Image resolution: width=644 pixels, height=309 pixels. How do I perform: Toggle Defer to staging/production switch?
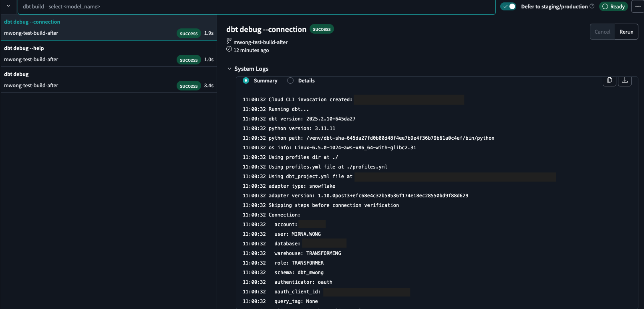coord(508,6)
